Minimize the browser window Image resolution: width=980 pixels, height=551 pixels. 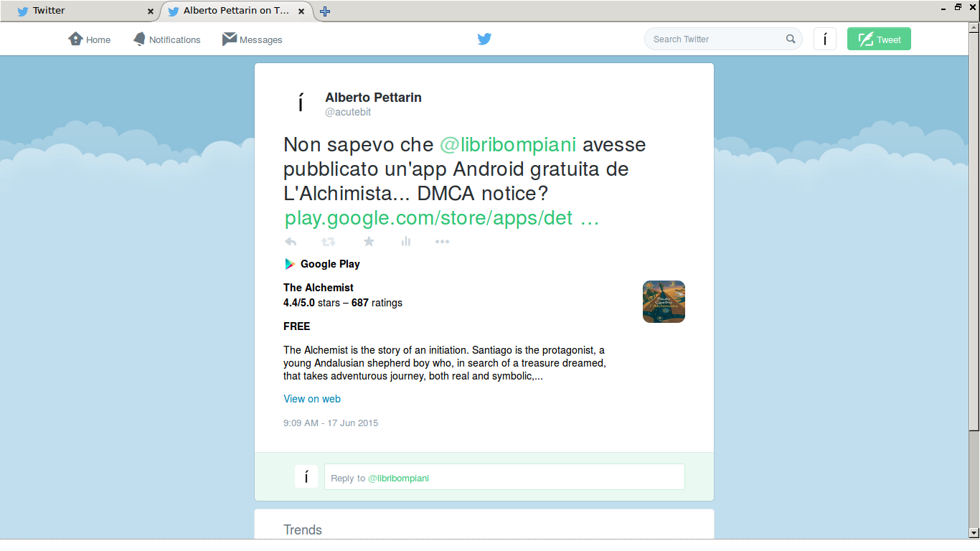coord(943,7)
